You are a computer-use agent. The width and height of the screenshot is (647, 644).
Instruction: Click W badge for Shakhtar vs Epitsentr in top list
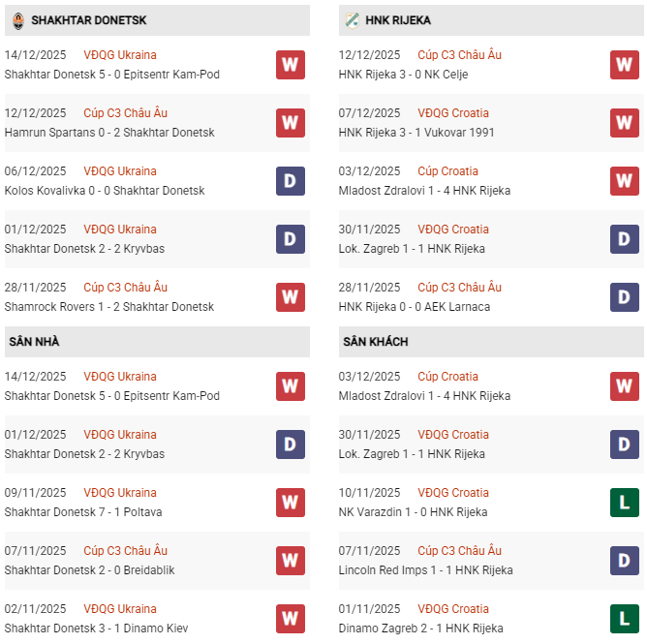(291, 65)
